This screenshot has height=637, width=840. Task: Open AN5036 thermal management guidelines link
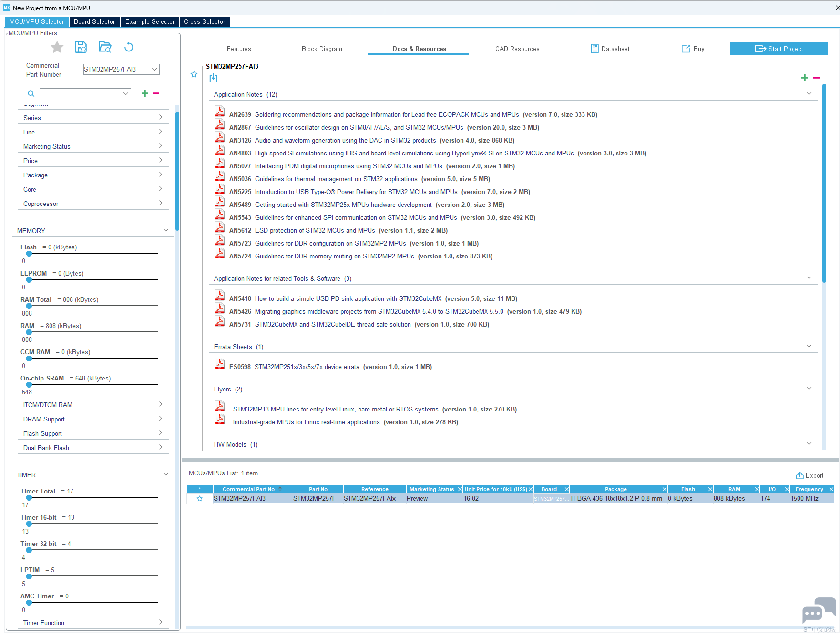coord(336,179)
